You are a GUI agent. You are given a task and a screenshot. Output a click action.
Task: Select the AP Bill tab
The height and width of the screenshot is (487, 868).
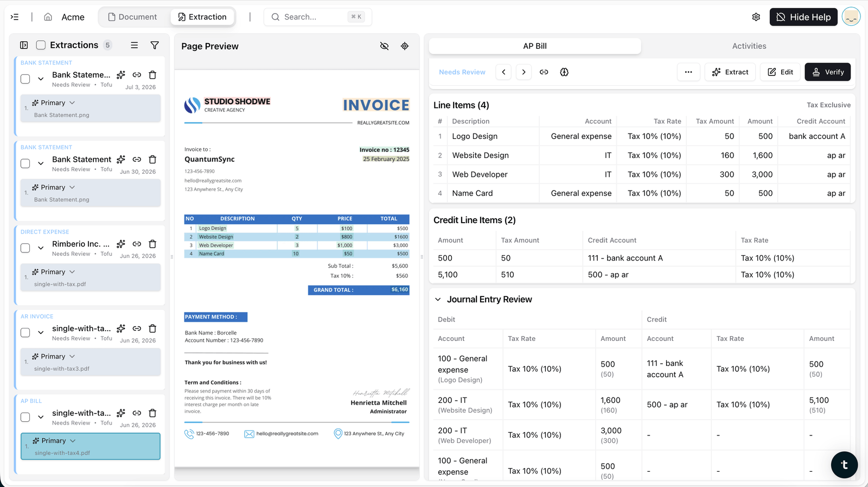(x=535, y=46)
